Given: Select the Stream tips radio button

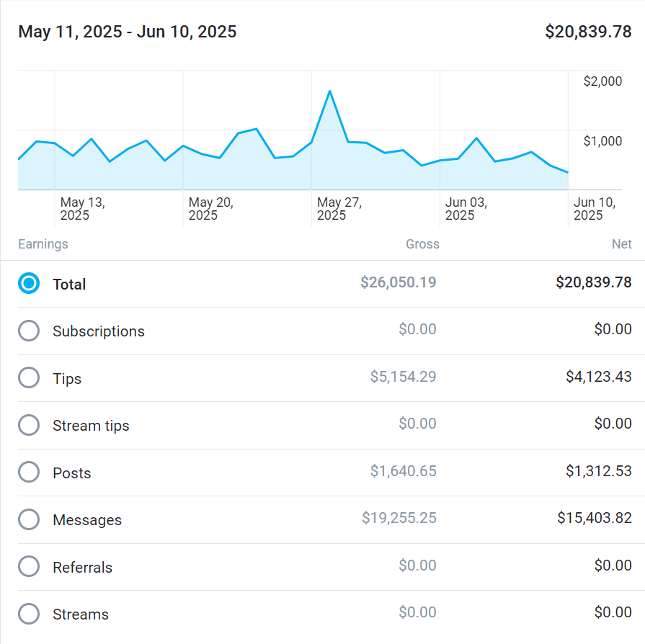Looking at the screenshot, I should click(29, 426).
